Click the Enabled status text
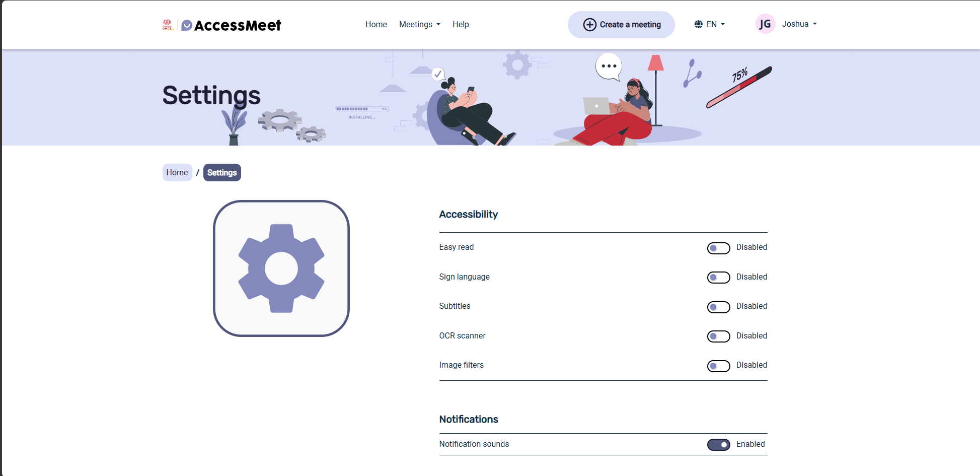Image resolution: width=980 pixels, height=476 pixels. [x=750, y=444]
